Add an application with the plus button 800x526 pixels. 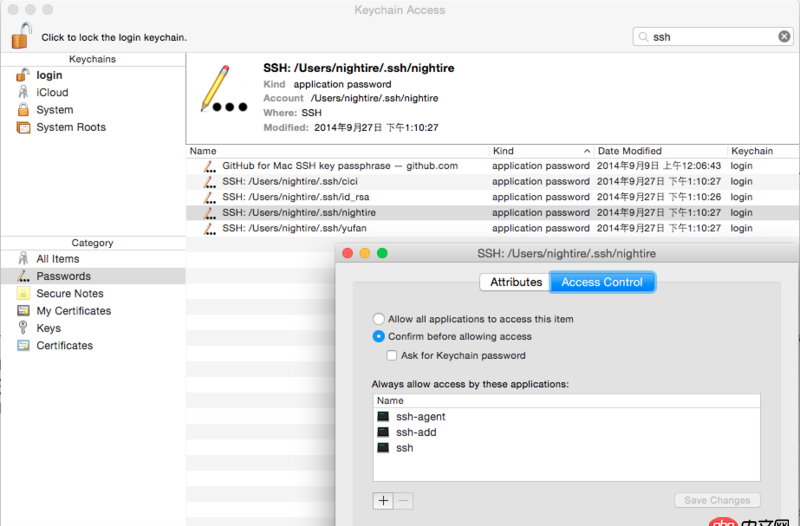[x=383, y=501]
